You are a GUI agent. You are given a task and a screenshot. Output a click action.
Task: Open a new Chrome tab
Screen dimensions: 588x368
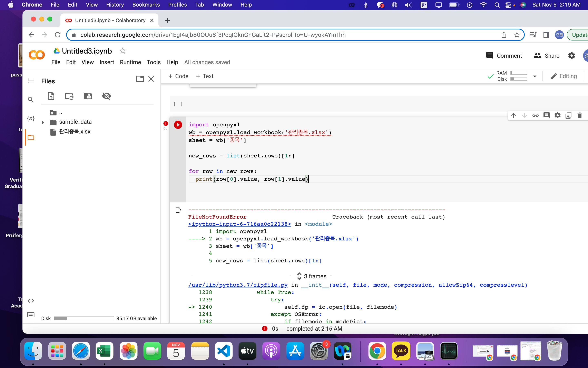point(167,20)
